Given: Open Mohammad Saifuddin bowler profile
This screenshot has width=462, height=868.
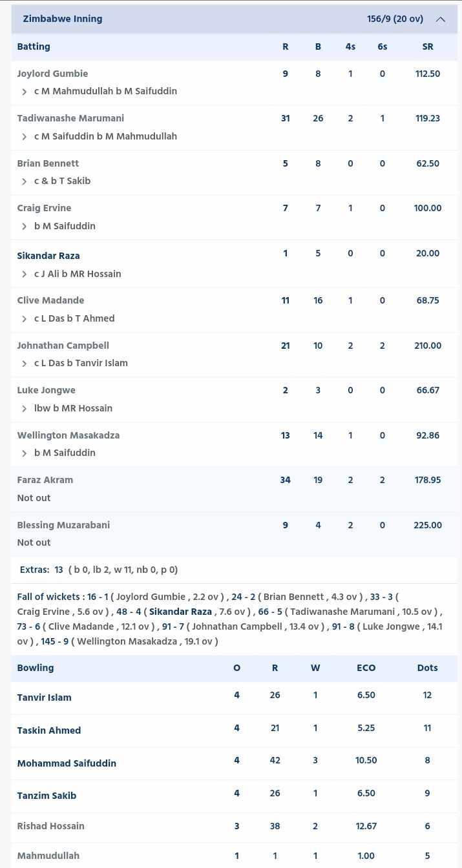Looking at the screenshot, I should click(67, 763).
